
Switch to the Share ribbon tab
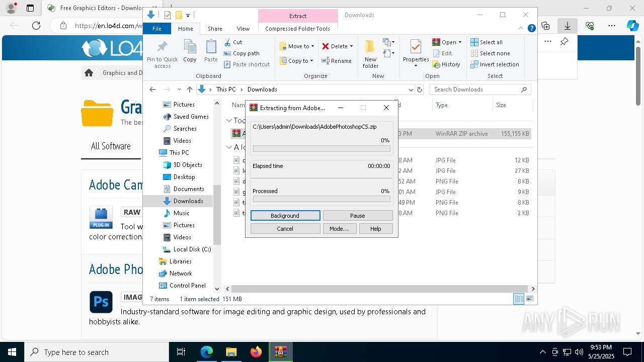click(x=215, y=29)
